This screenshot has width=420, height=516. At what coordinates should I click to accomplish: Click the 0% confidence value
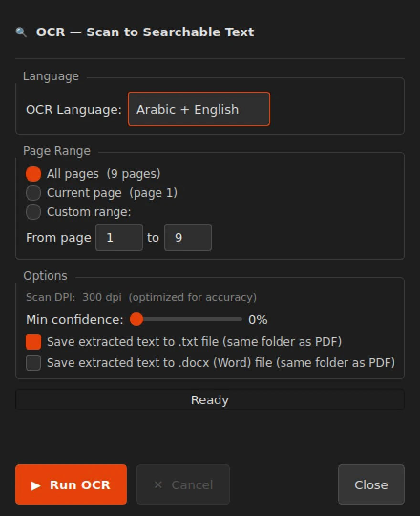click(x=258, y=320)
